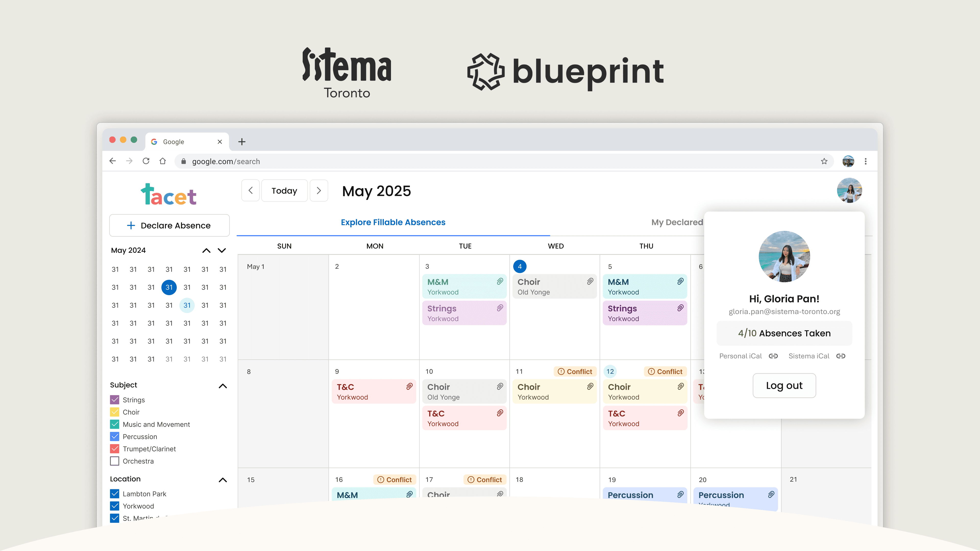Click profile avatar at top right of calendar

[849, 190]
